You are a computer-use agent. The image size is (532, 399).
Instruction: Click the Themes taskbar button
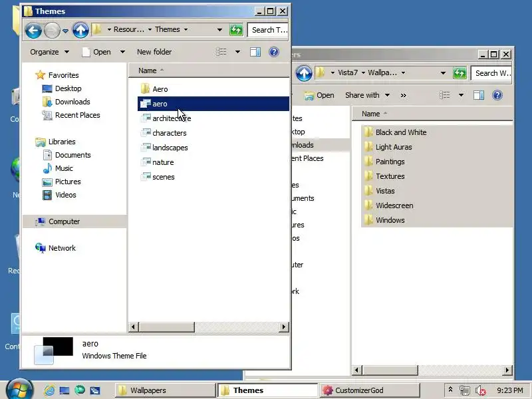[x=268, y=390]
